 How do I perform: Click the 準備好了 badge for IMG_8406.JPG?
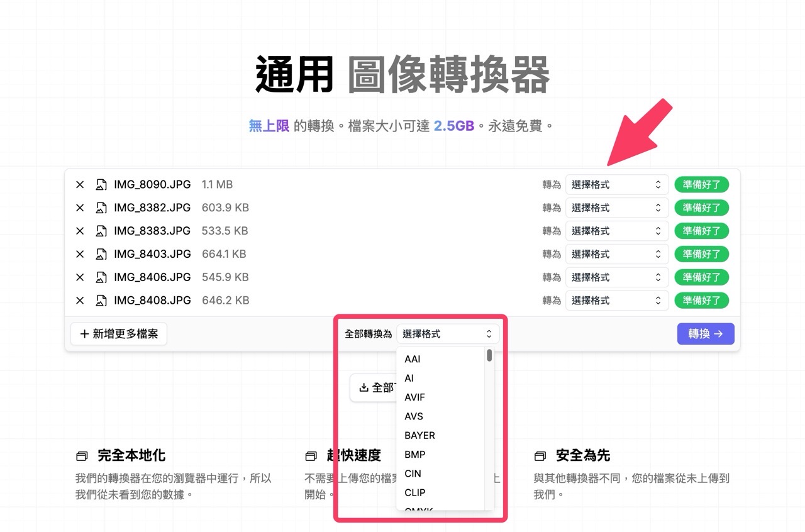(701, 277)
